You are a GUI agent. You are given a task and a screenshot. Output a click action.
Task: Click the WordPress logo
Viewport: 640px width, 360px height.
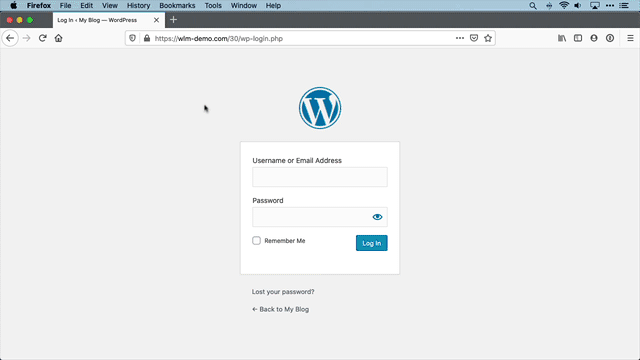pos(320,108)
